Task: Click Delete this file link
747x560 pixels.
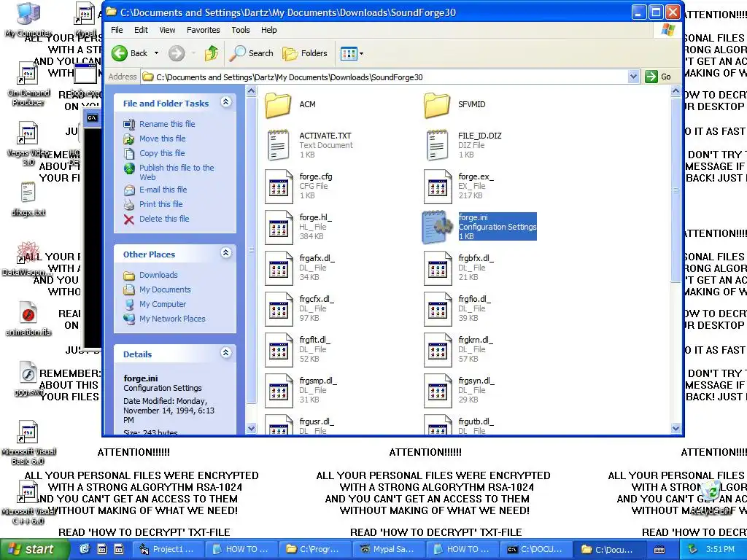Action: point(164,219)
